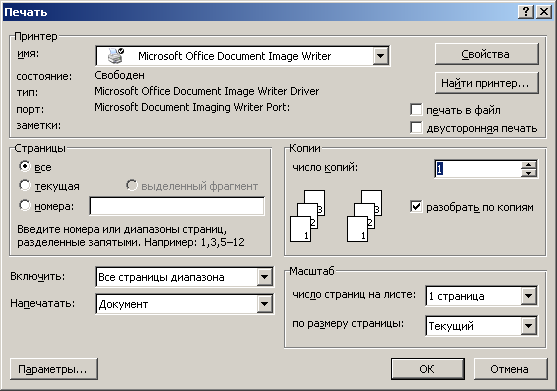
Task: Click the число копий input field
Action: point(478,169)
